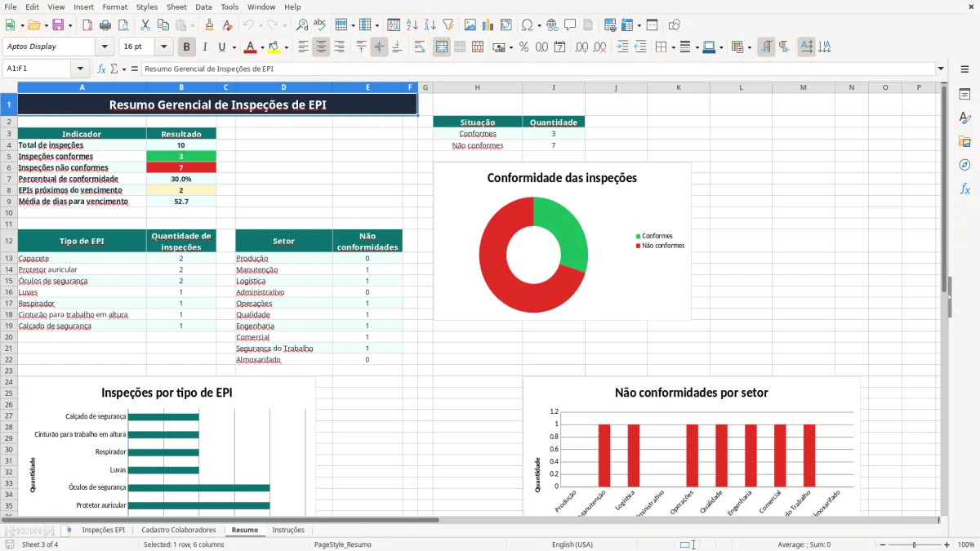Expand the formula bar arrow
The image size is (980, 551).
[941, 69]
